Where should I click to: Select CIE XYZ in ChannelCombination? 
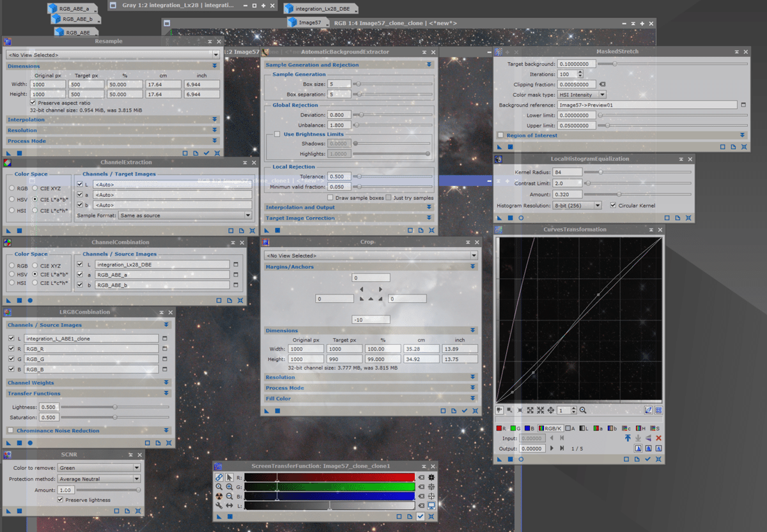click(36, 265)
